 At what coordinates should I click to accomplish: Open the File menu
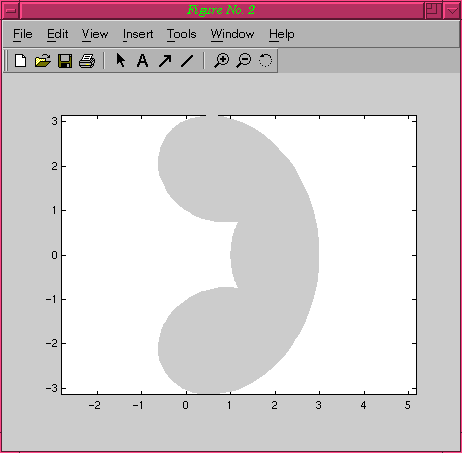(x=23, y=34)
